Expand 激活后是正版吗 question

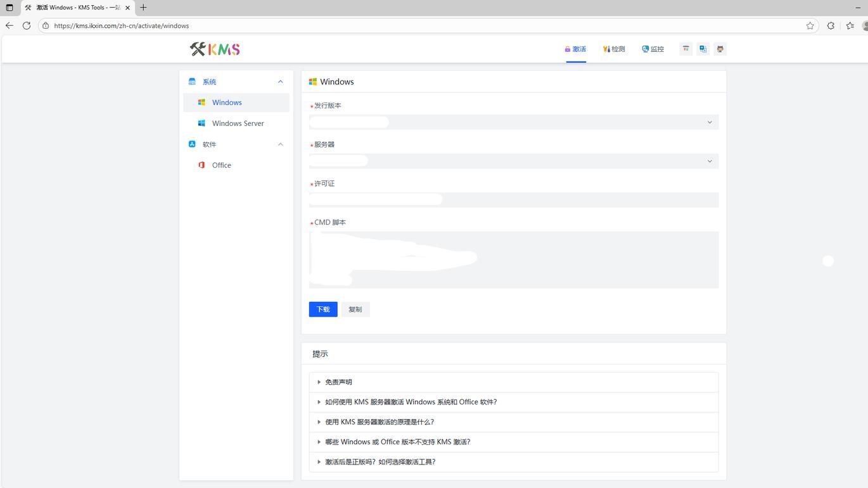(x=514, y=462)
